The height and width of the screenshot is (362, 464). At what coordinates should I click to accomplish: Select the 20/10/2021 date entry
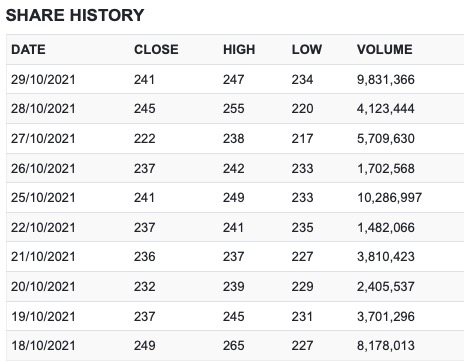[43, 287]
